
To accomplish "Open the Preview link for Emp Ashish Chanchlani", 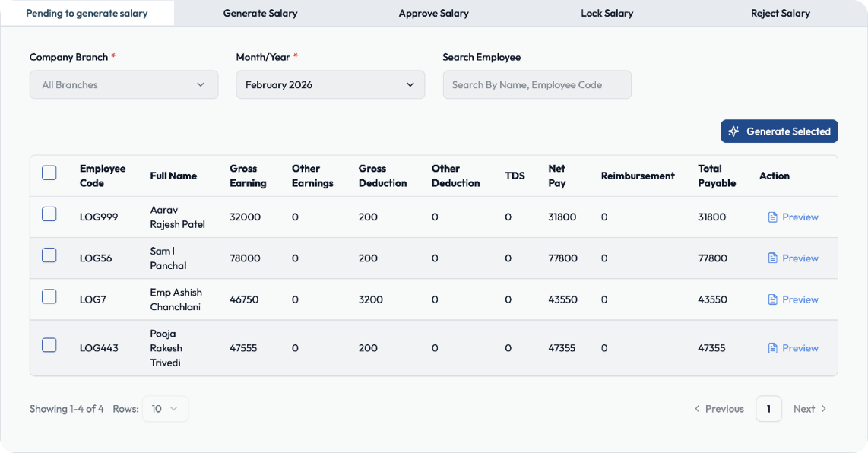I will pos(794,299).
